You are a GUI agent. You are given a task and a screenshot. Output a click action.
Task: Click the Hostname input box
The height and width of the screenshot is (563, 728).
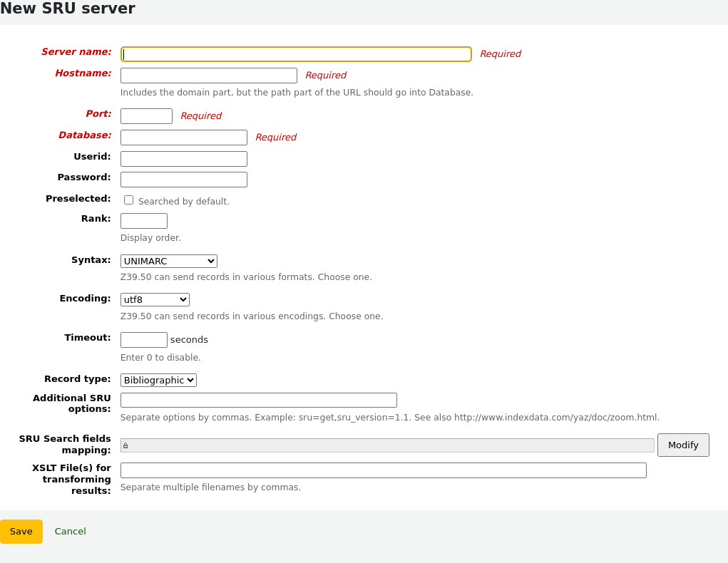[x=208, y=75]
